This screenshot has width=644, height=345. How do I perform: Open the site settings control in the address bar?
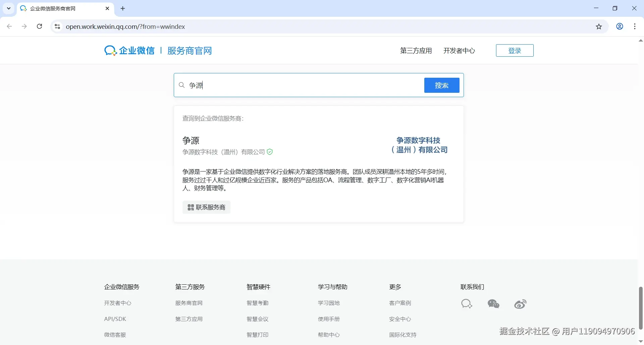[57, 26]
